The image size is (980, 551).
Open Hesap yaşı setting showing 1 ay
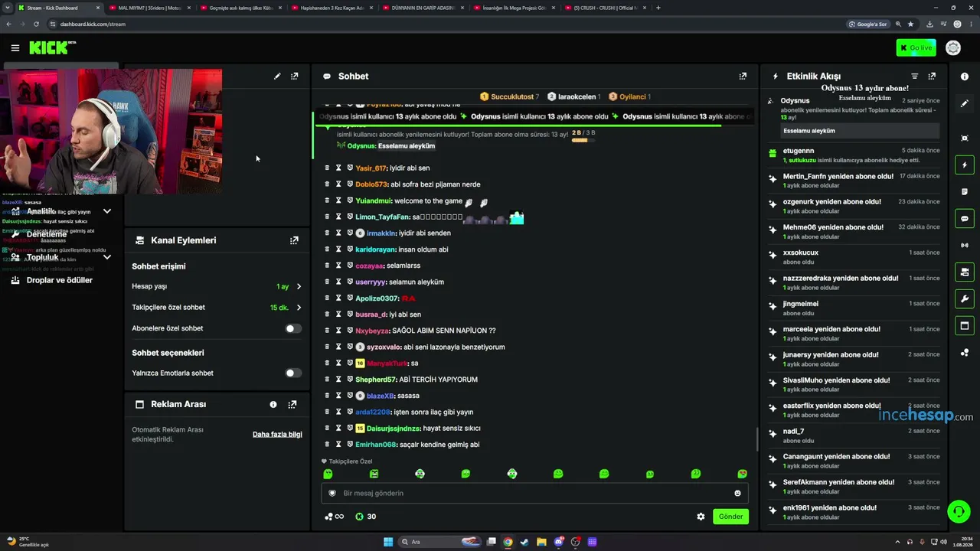tap(217, 286)
